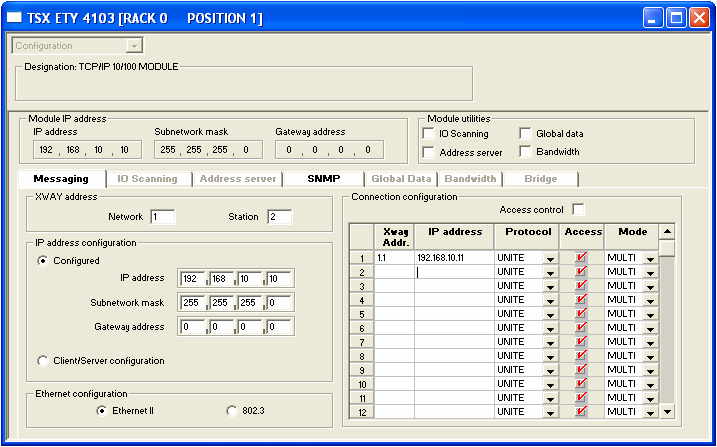Open Protocol dropdown in row 1

[551, 258]
